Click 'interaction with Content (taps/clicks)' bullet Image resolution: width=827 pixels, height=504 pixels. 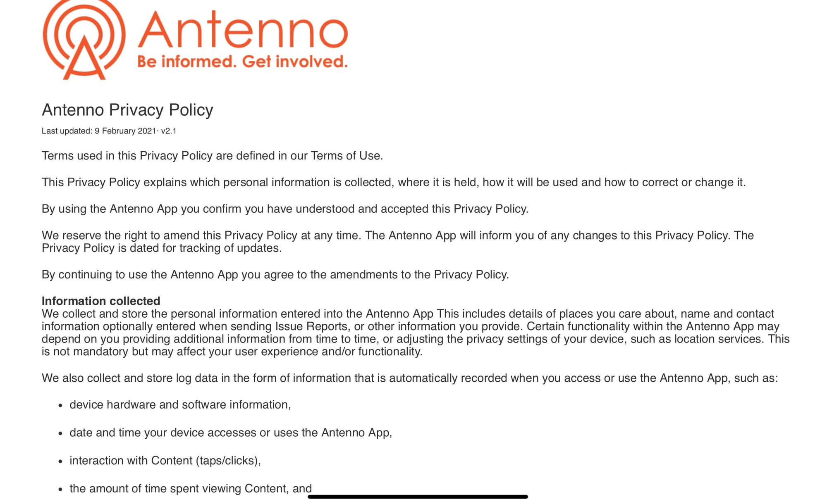pos(165,461)
